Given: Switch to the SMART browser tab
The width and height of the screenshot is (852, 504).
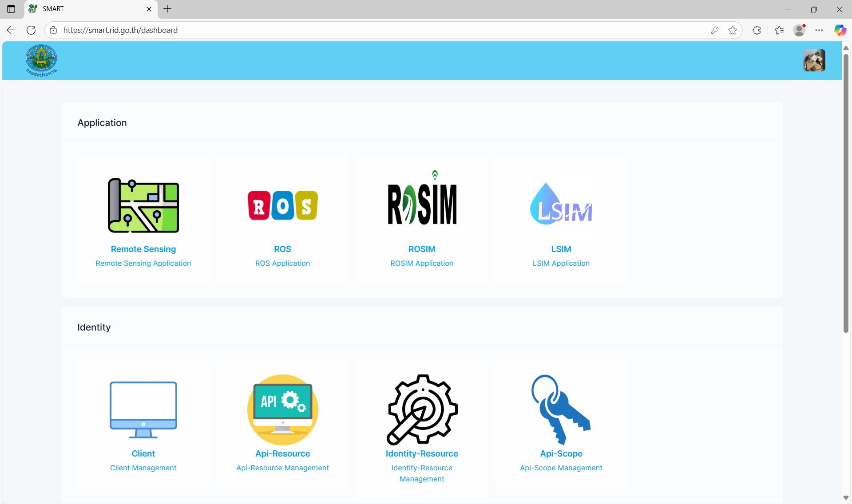Looking at the screenshot, I should (89, 9).
